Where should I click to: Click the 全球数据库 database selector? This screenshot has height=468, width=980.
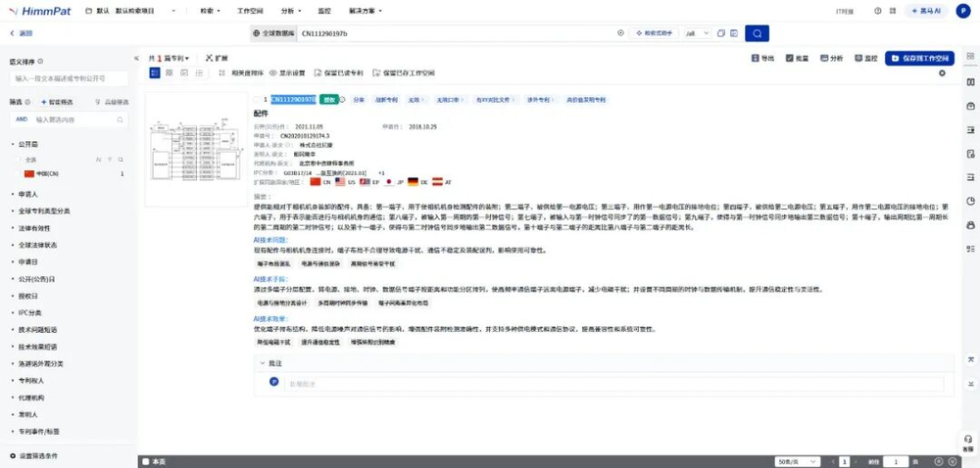273,33
